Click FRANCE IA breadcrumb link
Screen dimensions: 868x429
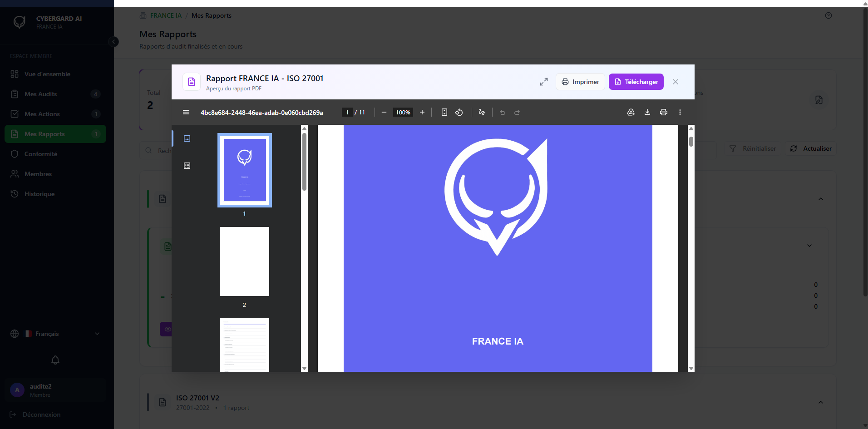(x=166, y=15)
